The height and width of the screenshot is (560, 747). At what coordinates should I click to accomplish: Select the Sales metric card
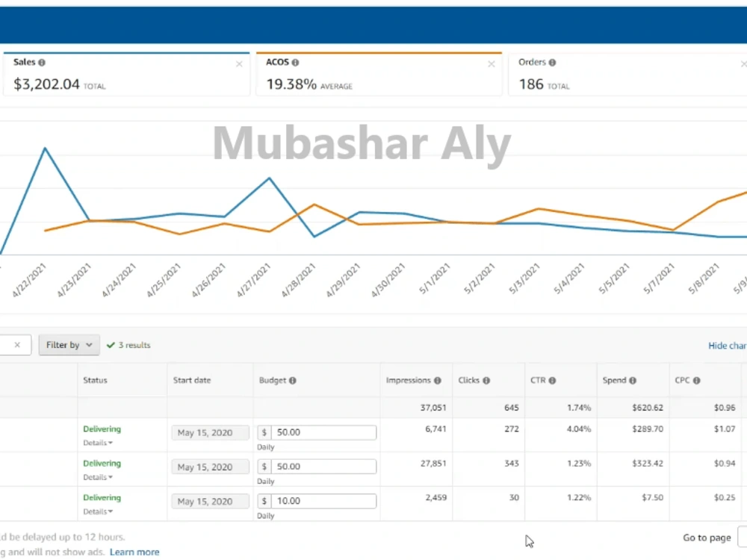(x=126, y=74)
